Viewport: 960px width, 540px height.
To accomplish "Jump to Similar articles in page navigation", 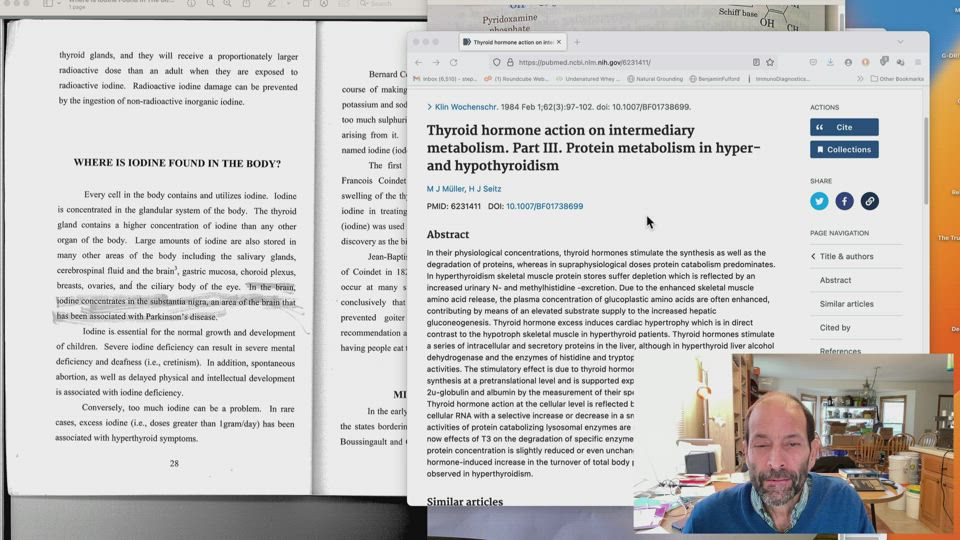I will [846, 304].
